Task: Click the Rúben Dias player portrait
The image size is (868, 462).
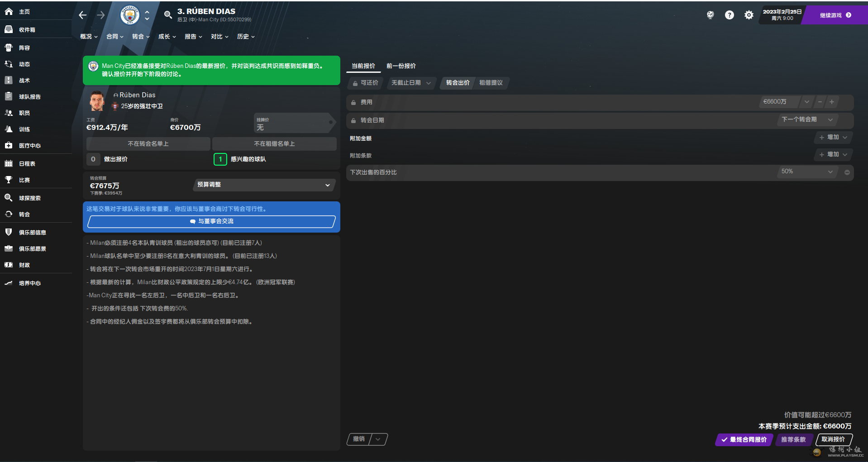Action: [x=97, y=100]
